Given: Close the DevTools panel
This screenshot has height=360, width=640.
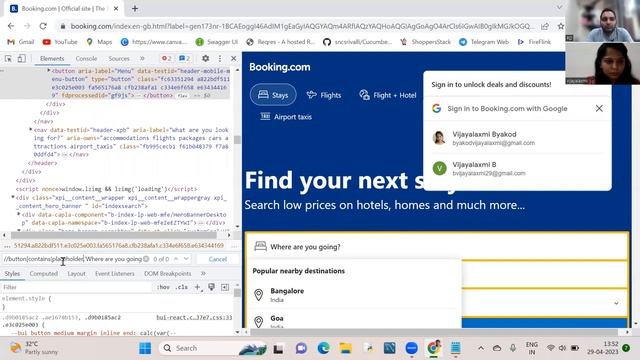Looking at the screenshot, I should [233, 58].
